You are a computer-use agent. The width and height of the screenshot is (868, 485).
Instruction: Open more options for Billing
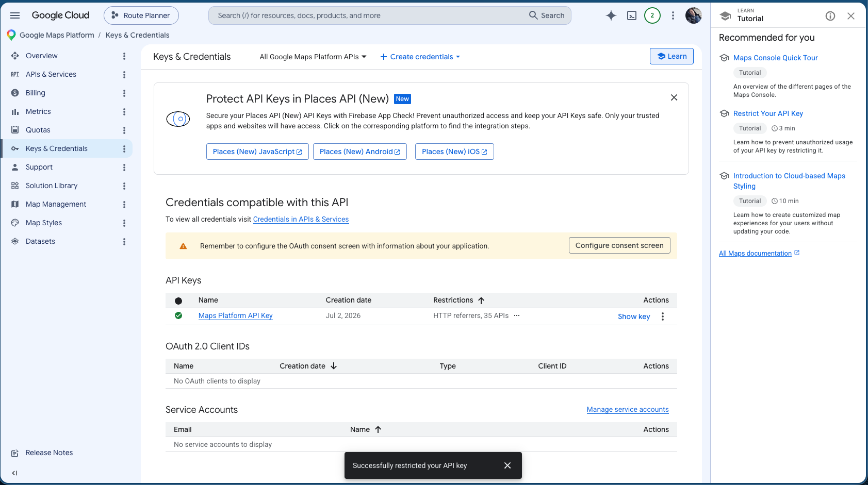pos(124,93)
